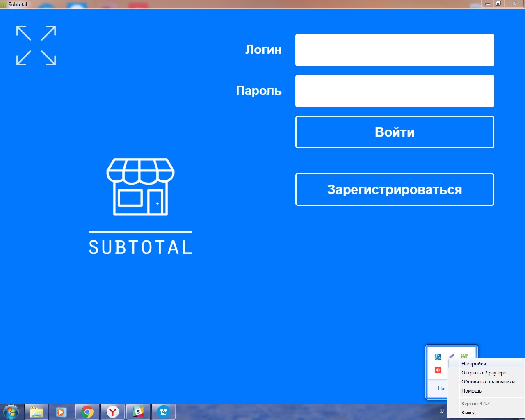Open Slack from the taskbar
Viewport: 525px width, 420px height.
point(138,411)
